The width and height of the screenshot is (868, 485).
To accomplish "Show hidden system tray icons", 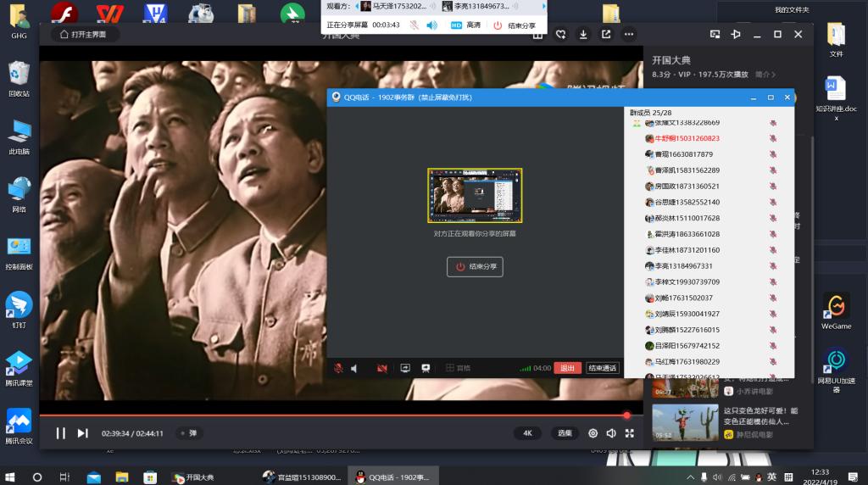I will tap(690, 477).
